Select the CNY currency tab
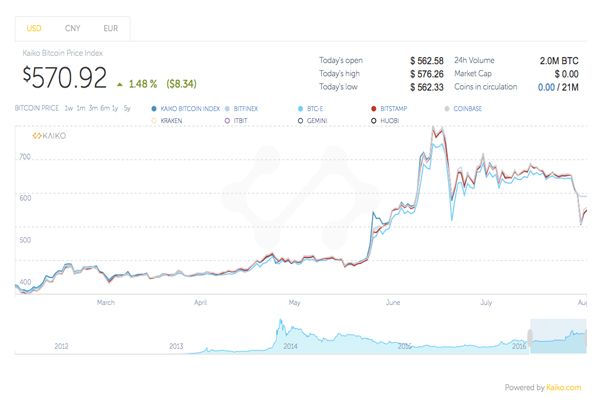Image resolution: width=600 pixels, height=400 pixels. click(71, 27)
